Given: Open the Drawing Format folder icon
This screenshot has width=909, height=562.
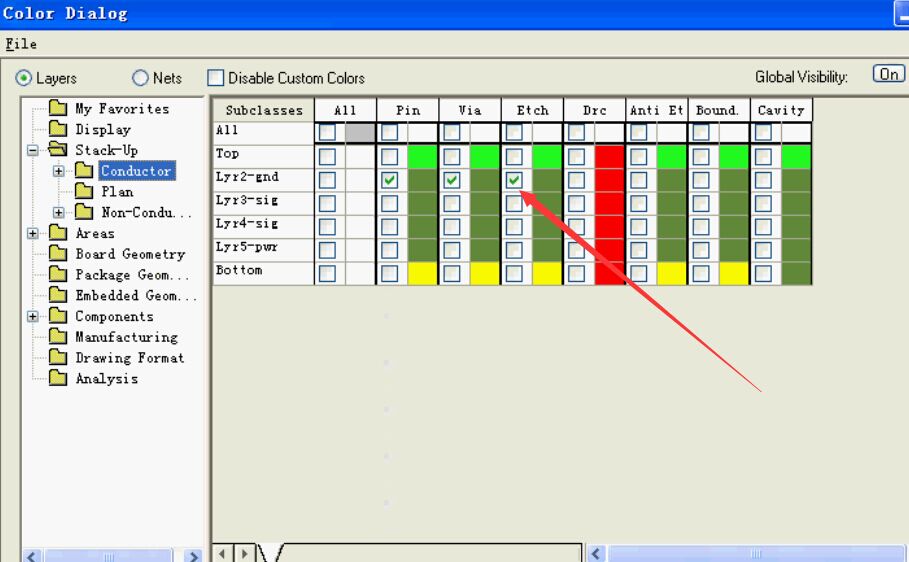Looking at the screenshot, I should (58, 357).
